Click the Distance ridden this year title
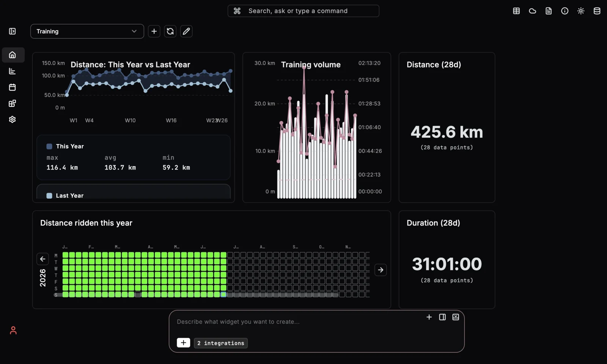 click(86, 223)
